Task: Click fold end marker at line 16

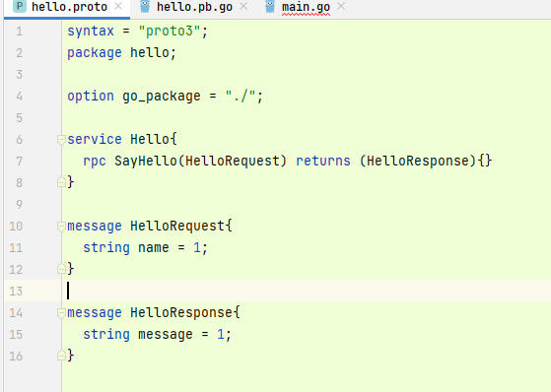Action: (x=61, y=356)
